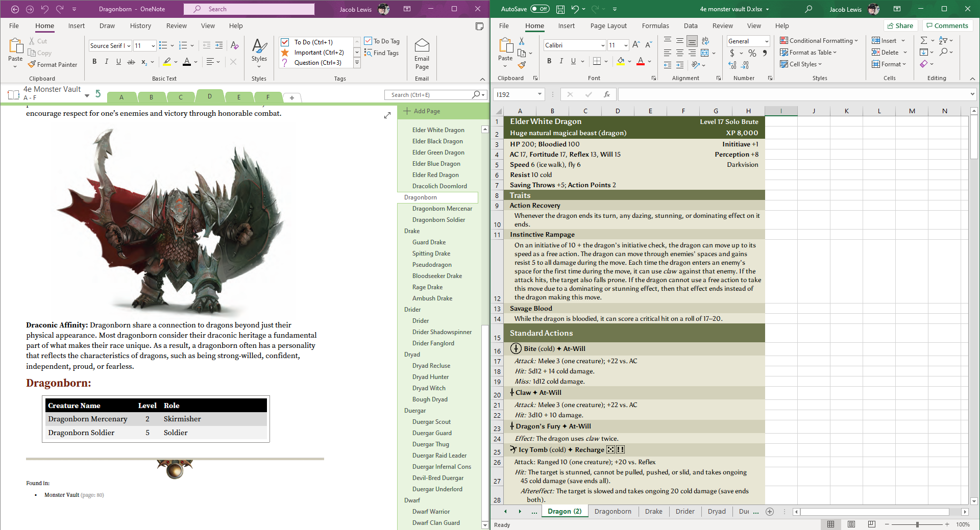
Task: Click Add Page in OneNote
Action: coord(422,111)
